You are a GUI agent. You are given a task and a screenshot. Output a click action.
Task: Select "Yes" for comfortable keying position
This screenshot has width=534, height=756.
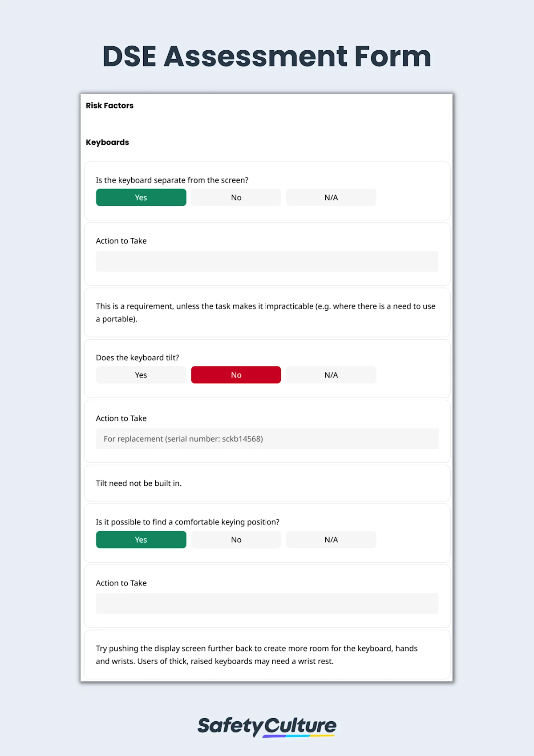click(x=141, y=539)
